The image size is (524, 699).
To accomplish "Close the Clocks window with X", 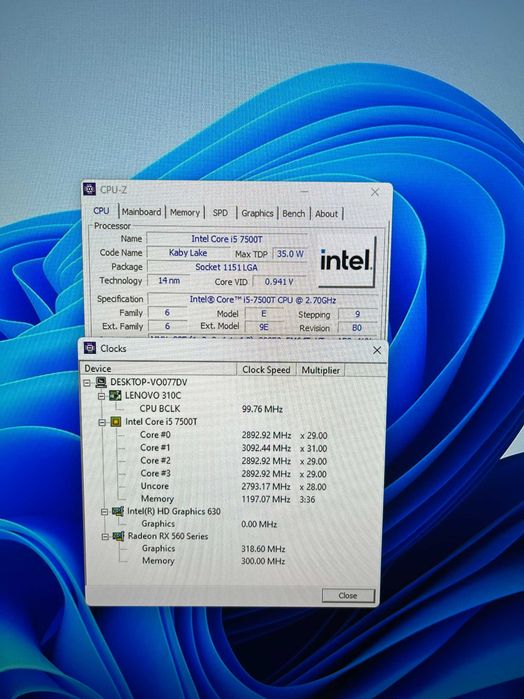I will point(377,350).
